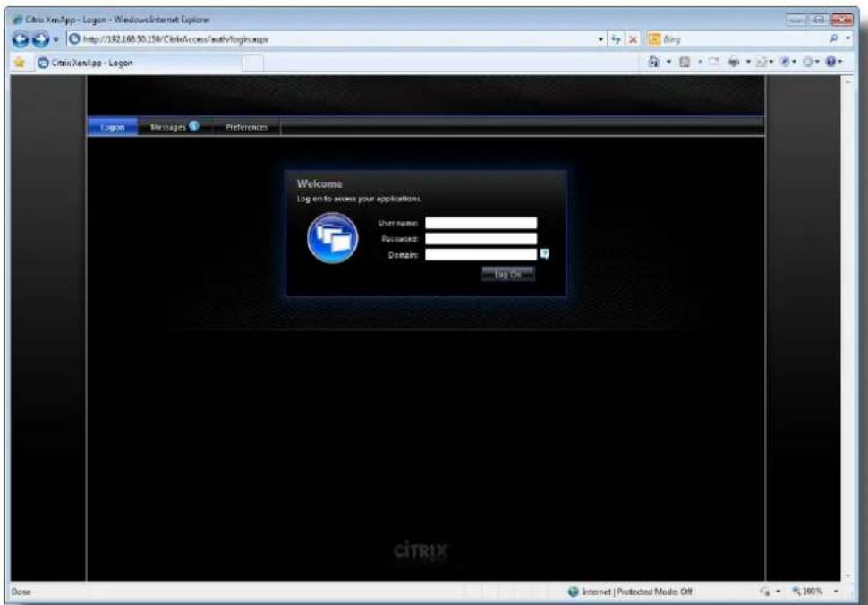Click the zoom level 100% button
The height and width of the screenshot is (605, 868).
(807, 592)
